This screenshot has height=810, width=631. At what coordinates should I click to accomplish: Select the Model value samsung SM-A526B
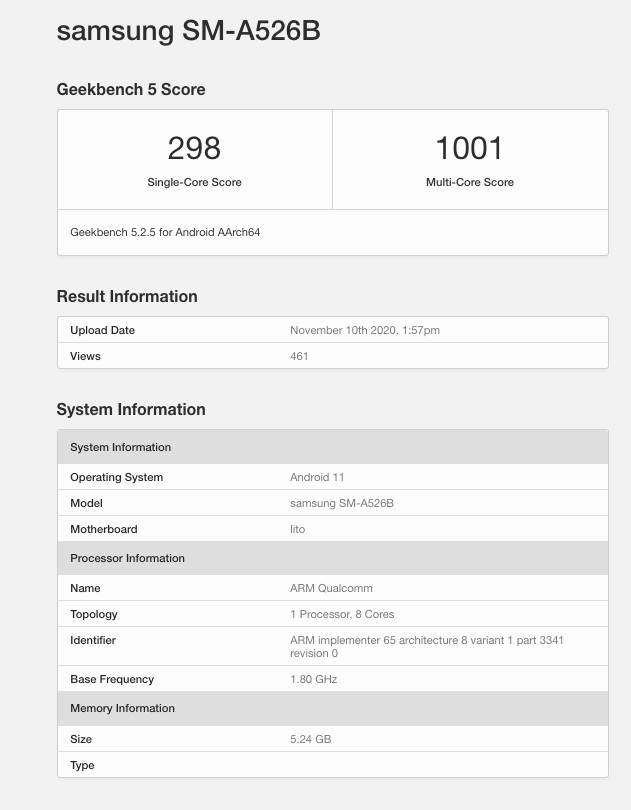pos(342,503)
